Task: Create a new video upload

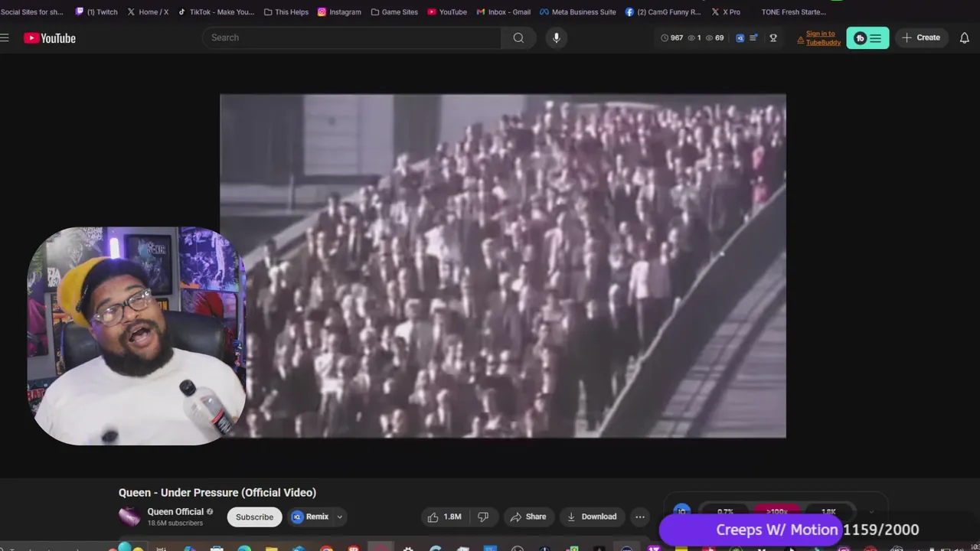Action: click(x=921, y=37)
